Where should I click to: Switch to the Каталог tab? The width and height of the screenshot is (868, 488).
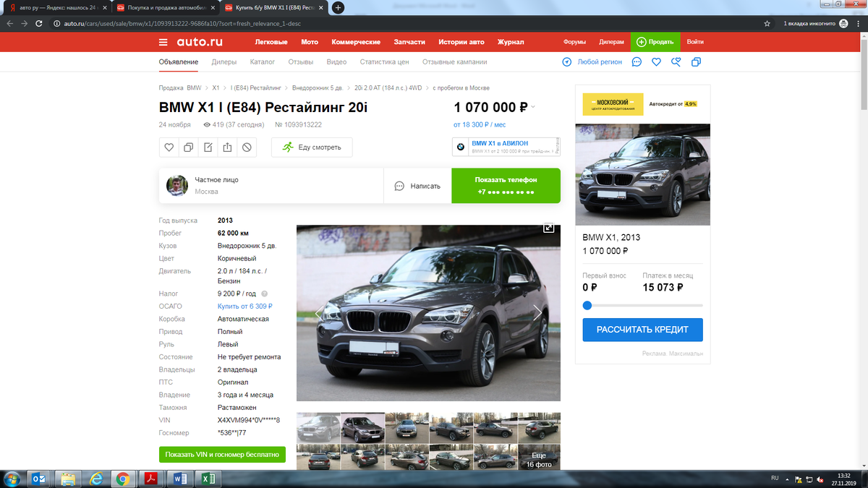(263, 62)
